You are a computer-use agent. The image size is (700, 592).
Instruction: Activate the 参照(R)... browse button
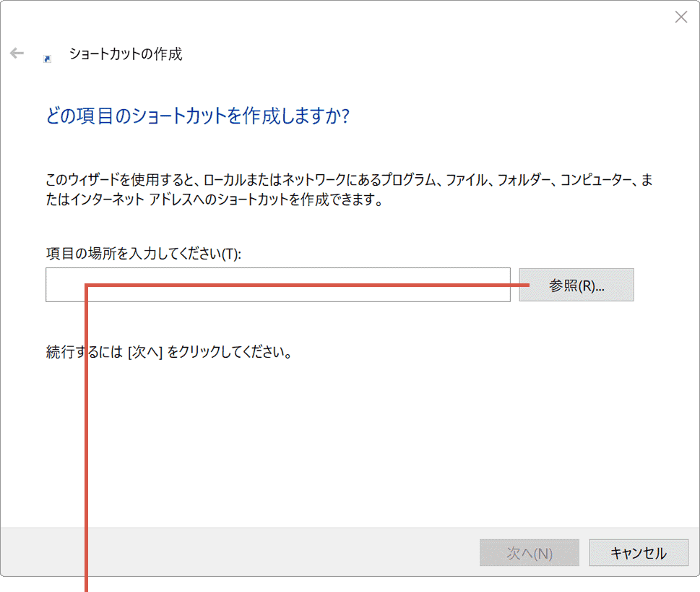click(576, 285)
